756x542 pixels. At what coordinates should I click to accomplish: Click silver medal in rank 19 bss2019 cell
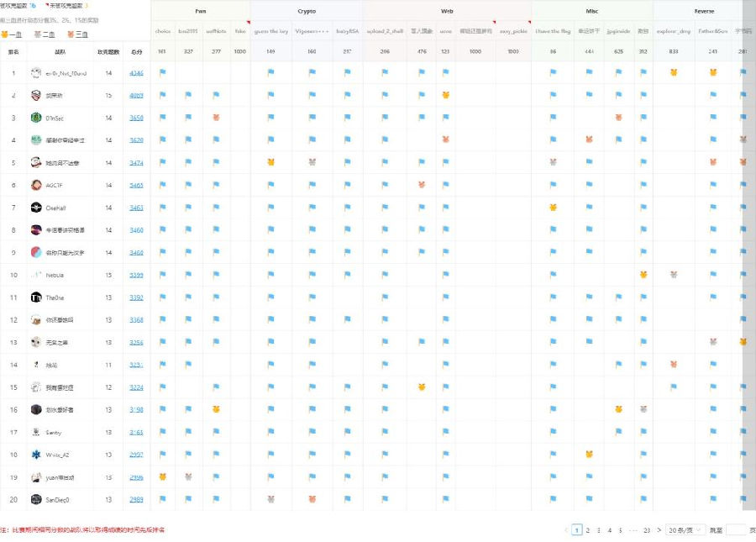pyautogui.click(x=188, y=476)
